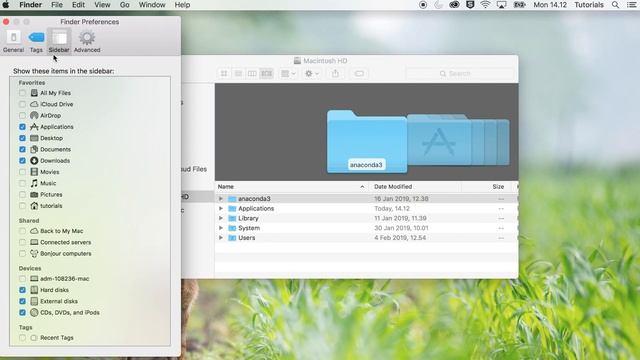Uncheck CDs, DVDs, and iPods checkbox
Screen dimensions: 640x360
pos(22,313)
